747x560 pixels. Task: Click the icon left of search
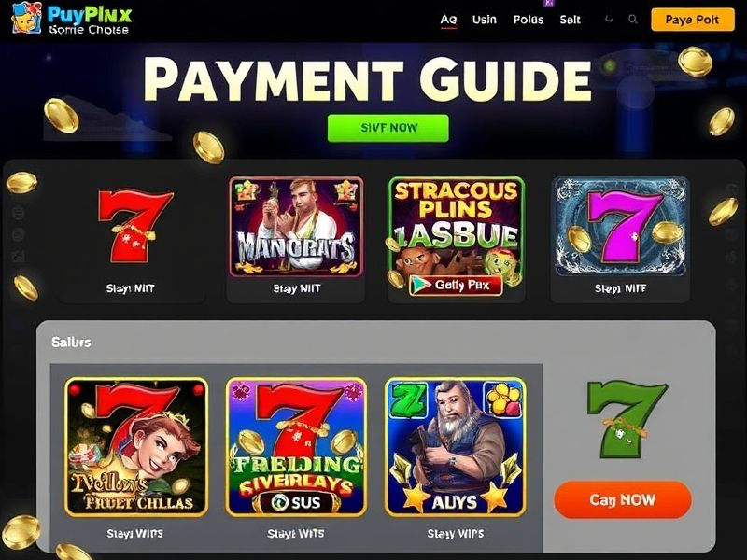point(609,19)
